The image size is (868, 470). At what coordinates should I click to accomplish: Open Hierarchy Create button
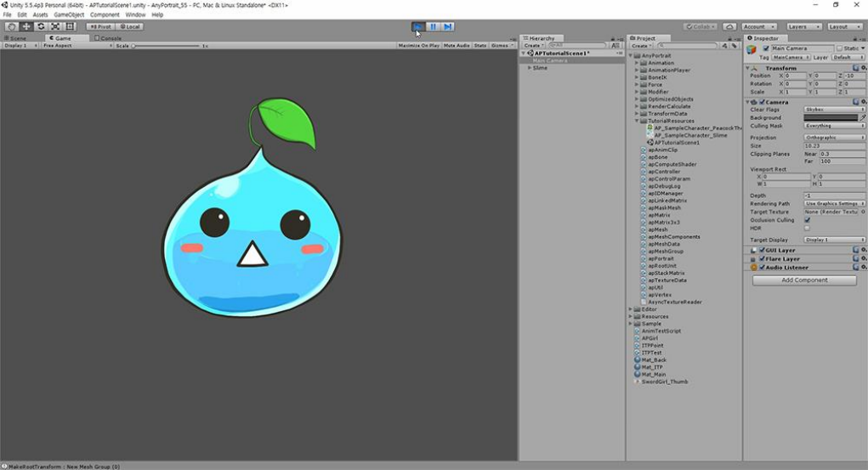point(533,45)
